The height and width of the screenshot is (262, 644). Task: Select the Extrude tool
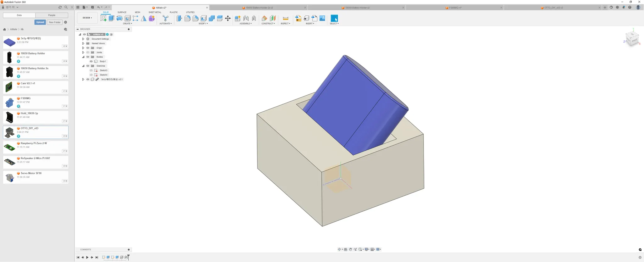pyautogui.click(x=111, y=19)
